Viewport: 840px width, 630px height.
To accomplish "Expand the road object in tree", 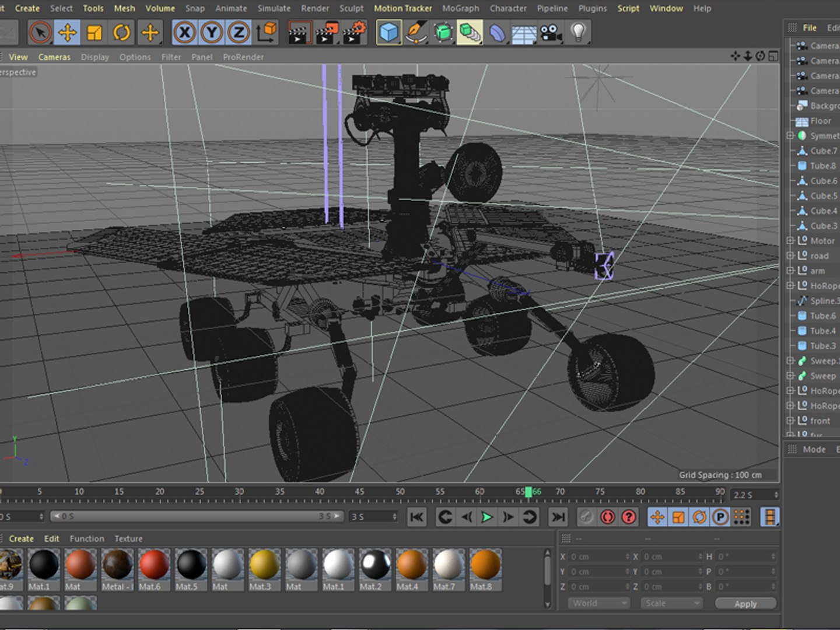I will (x=790, y=256).
